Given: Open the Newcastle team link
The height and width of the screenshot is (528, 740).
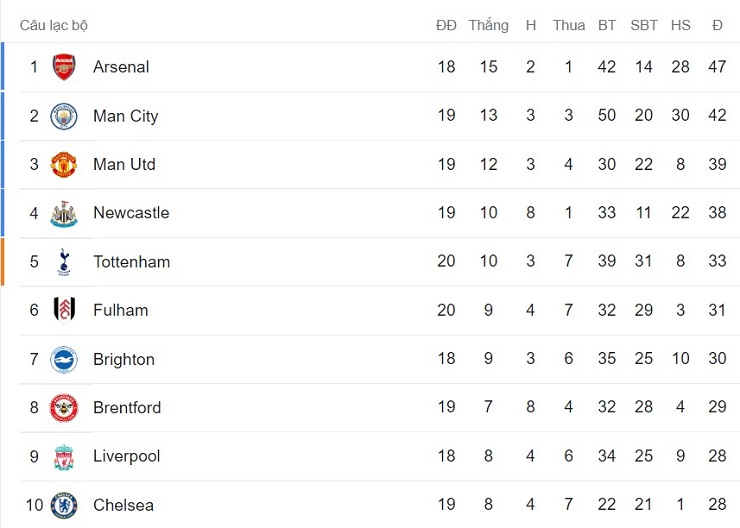Looking at the screenshot, I should coord(131,213).
